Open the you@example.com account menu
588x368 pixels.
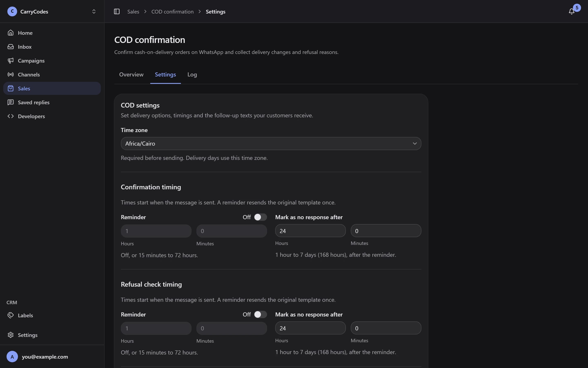click(52, 357)
